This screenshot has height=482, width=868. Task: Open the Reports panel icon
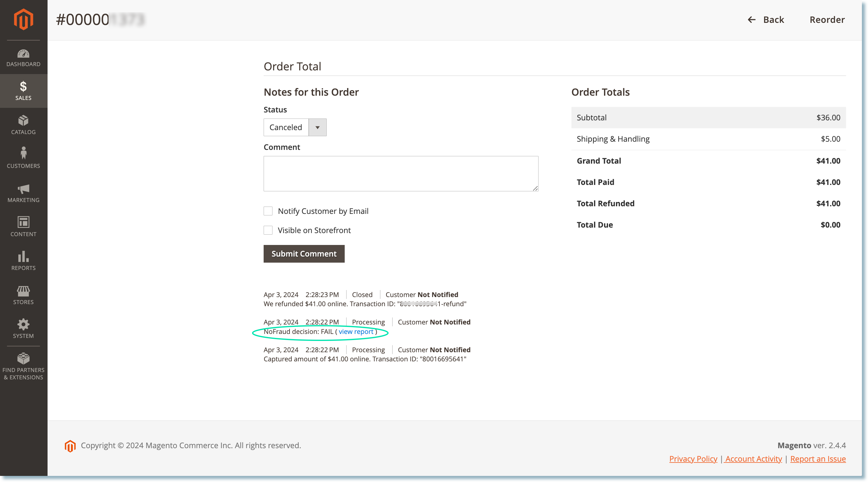point(23,261)
